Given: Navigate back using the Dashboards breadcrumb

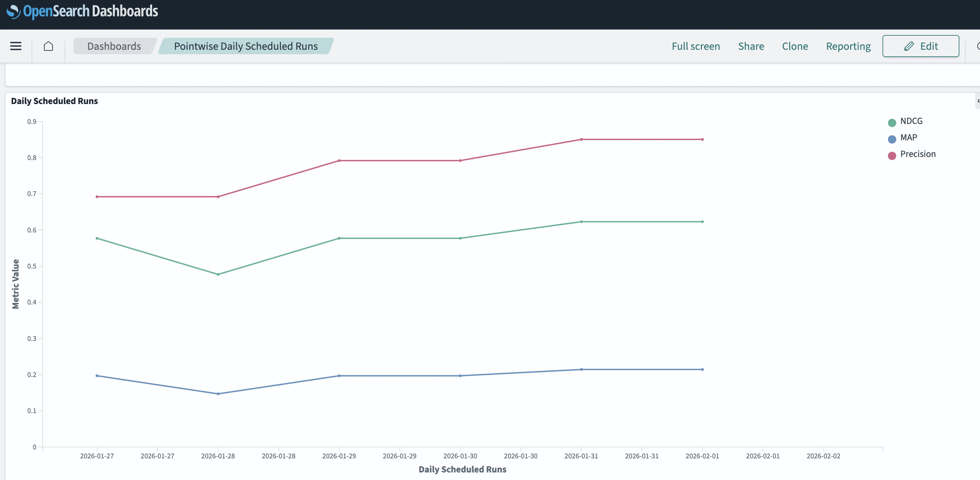Looking at the screenshot, I should pos(114,46).
